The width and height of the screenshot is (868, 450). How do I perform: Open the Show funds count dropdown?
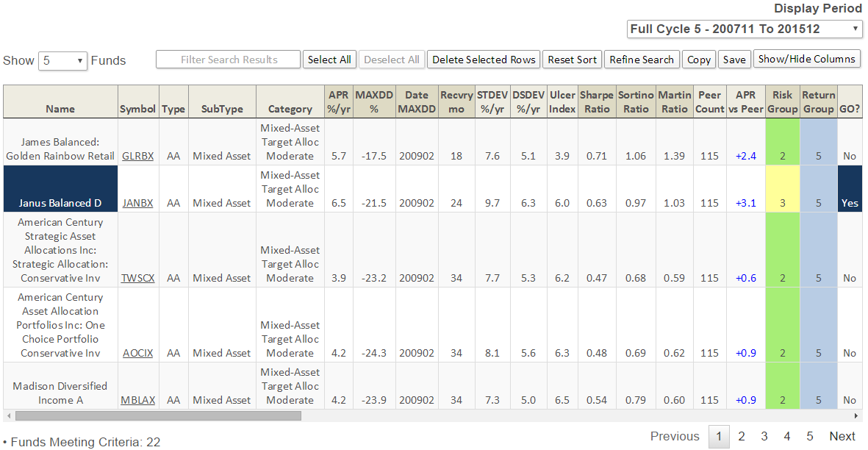pyautogui.click(x=63, y=61)
